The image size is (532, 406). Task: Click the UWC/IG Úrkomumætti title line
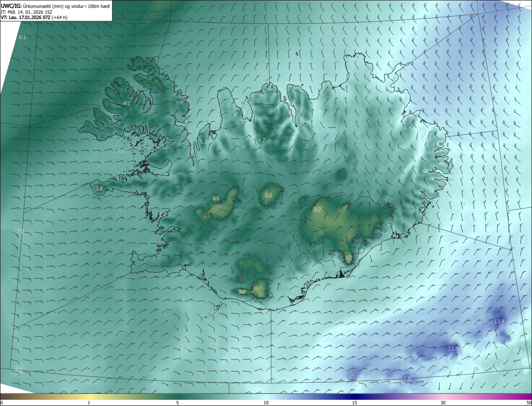tap(55, 6)
